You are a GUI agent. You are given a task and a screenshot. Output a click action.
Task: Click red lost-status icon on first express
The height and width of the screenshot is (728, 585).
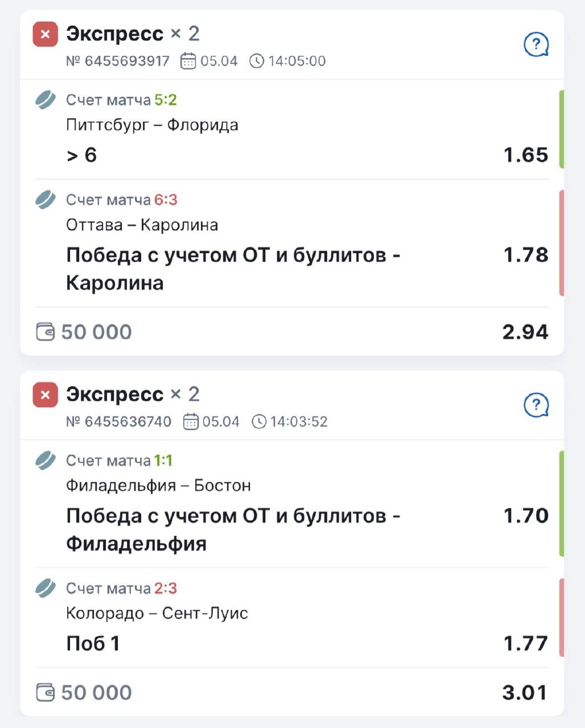pyautogui.click(x=46, y=34)
